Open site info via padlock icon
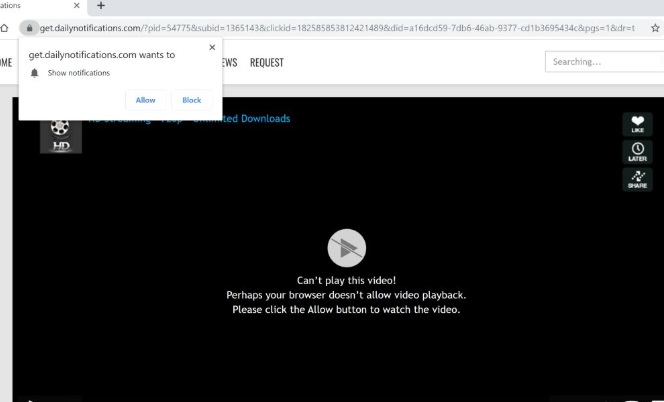664x402 pixels. [x=29, y=28]
